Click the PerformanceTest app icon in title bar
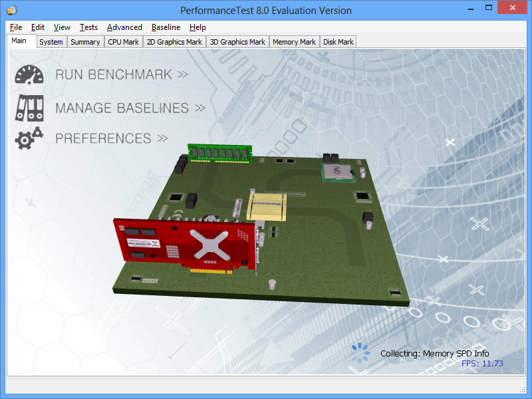 [12, 10]
